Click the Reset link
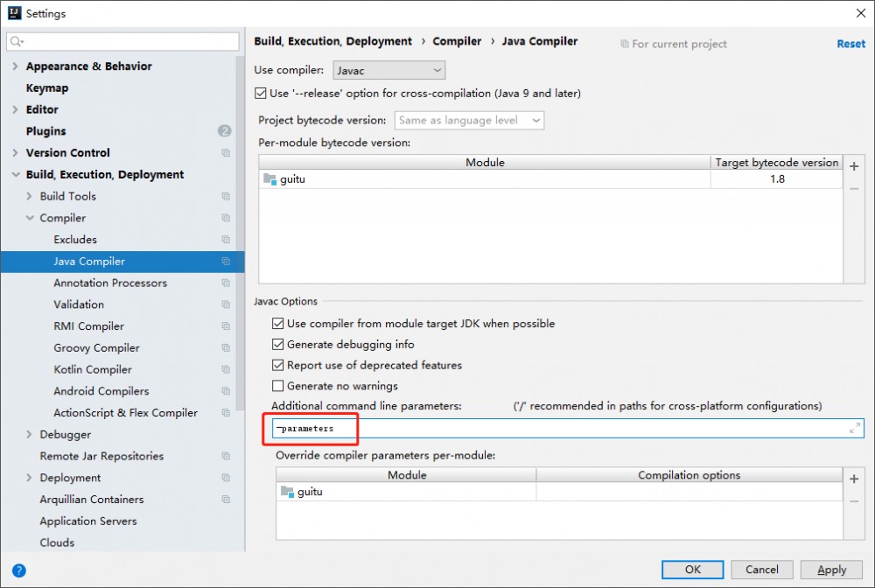 [x=851, y=44]
